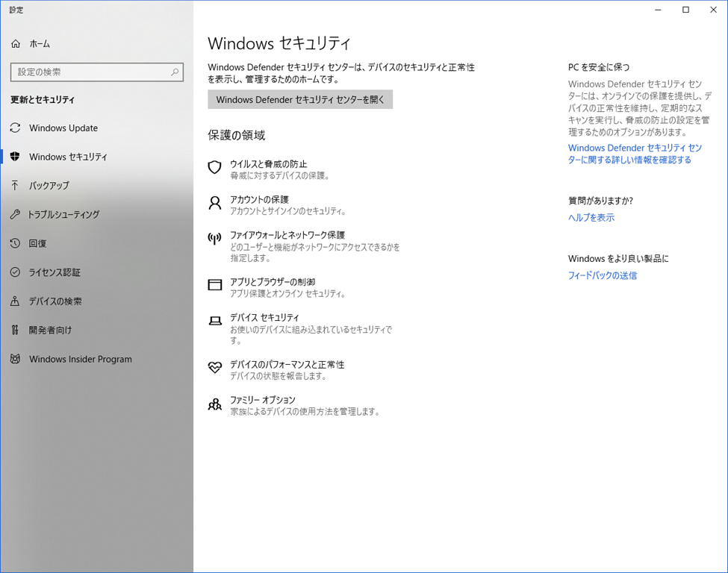
Task: Click the search magnifier icon
Action: click(175, 72)
